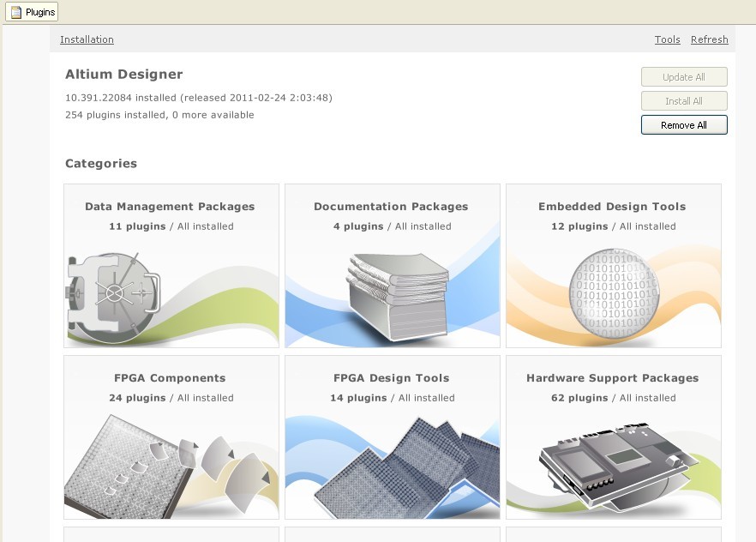Open the FPGA Design Tools grid image
This screenshot has height=542, width=756.
tap(407, 467)
